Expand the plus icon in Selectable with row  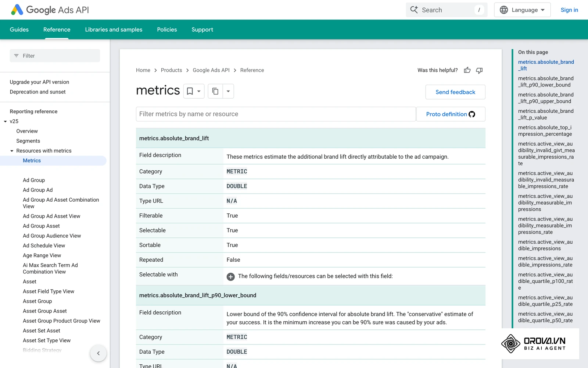(x=231, y=277)
